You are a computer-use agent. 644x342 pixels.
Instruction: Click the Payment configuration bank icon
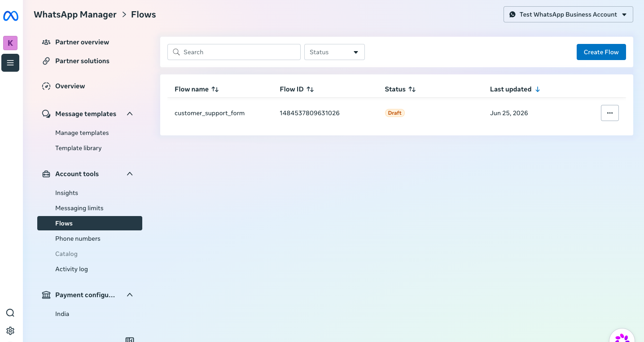tap(46, 295)
